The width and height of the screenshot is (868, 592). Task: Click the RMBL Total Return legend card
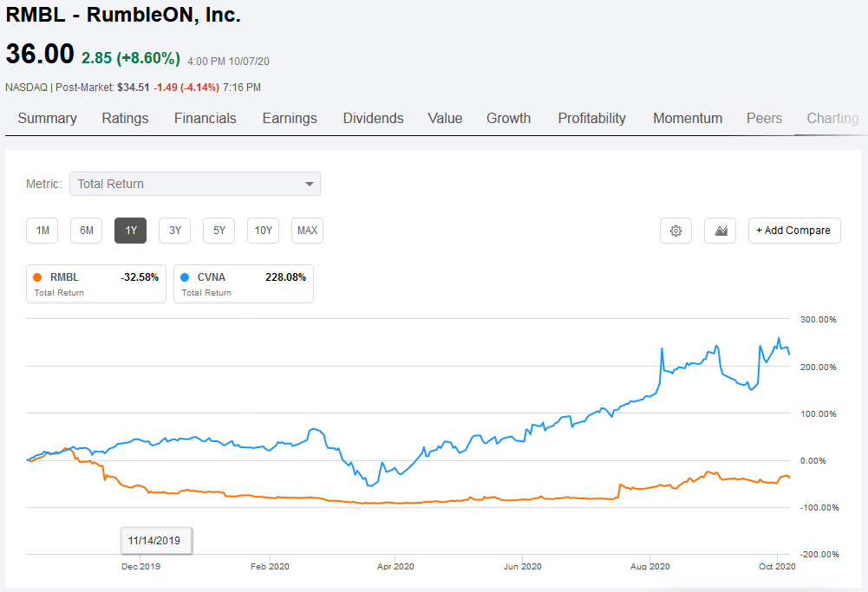(x=96, y=283)
